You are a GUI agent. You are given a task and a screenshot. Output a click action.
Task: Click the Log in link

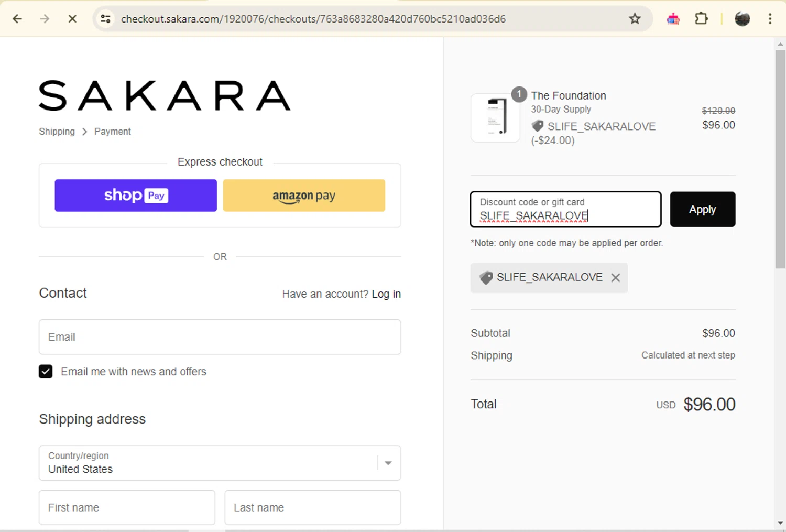tap(386, 294)
